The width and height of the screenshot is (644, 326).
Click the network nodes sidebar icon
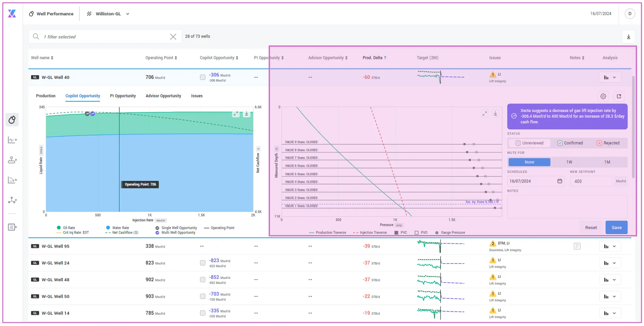[12, 200]
